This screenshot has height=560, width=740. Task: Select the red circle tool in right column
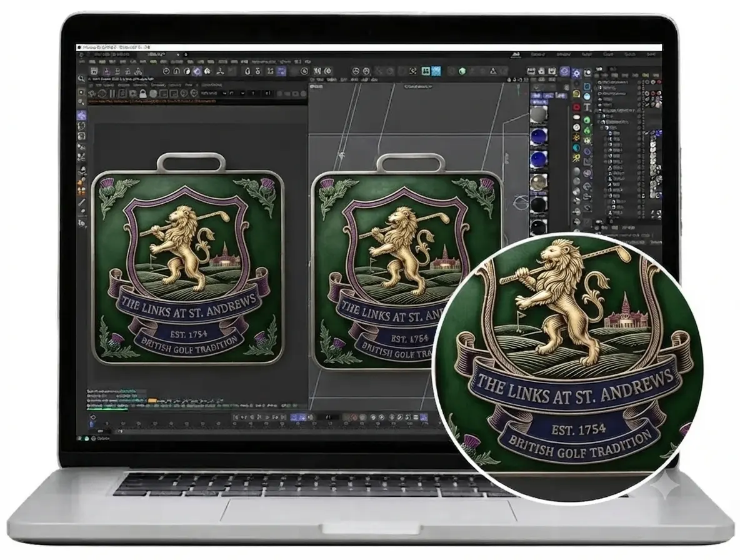576,107
